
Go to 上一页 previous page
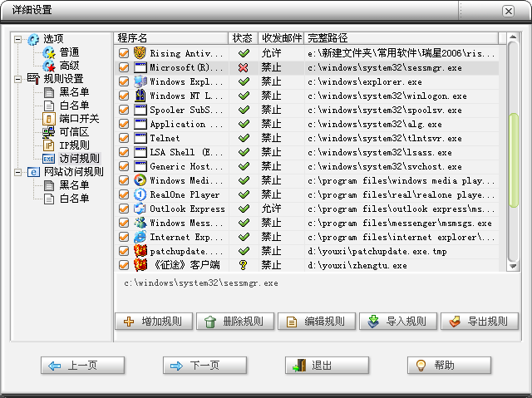coord(82,366)
